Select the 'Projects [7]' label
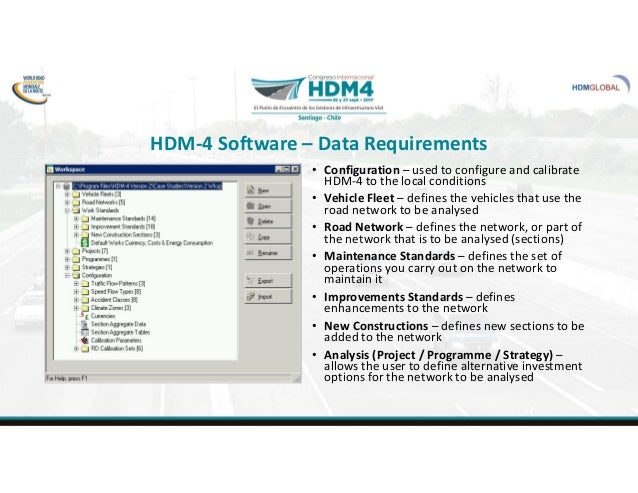638x493 pixels. pyautogui.click(x=95, y=251)
